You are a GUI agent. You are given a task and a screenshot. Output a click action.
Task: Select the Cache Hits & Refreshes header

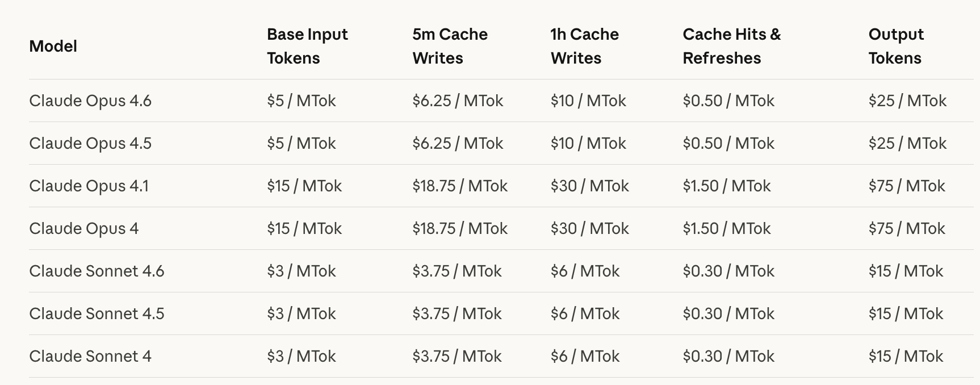731,46
